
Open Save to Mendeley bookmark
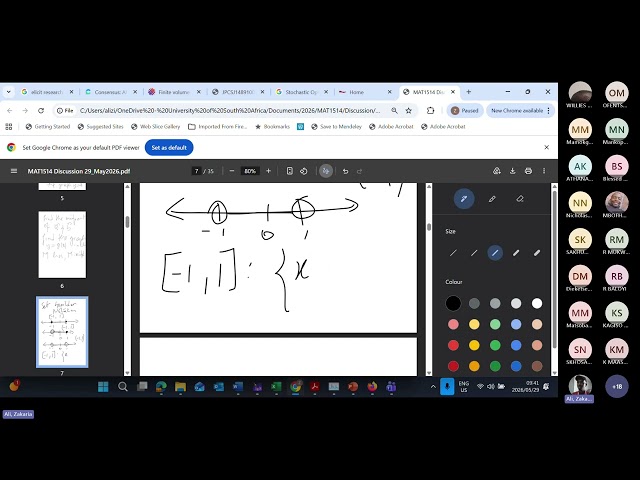[x=336, y=127]
